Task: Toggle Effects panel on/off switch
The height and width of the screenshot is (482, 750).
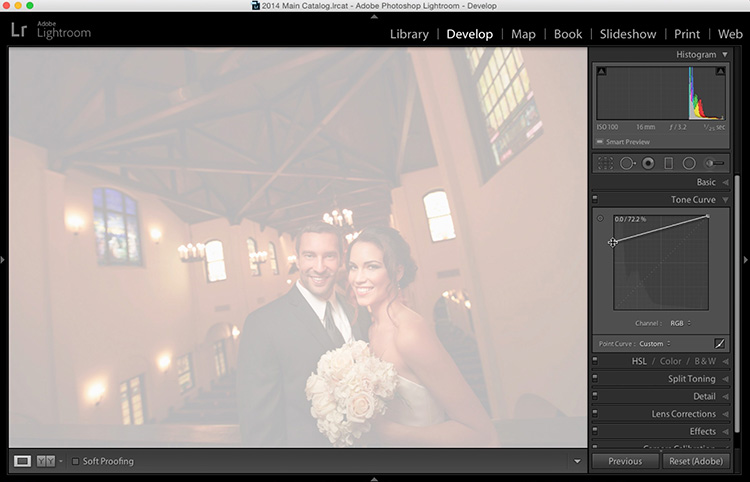Action: tap(595, 431)
